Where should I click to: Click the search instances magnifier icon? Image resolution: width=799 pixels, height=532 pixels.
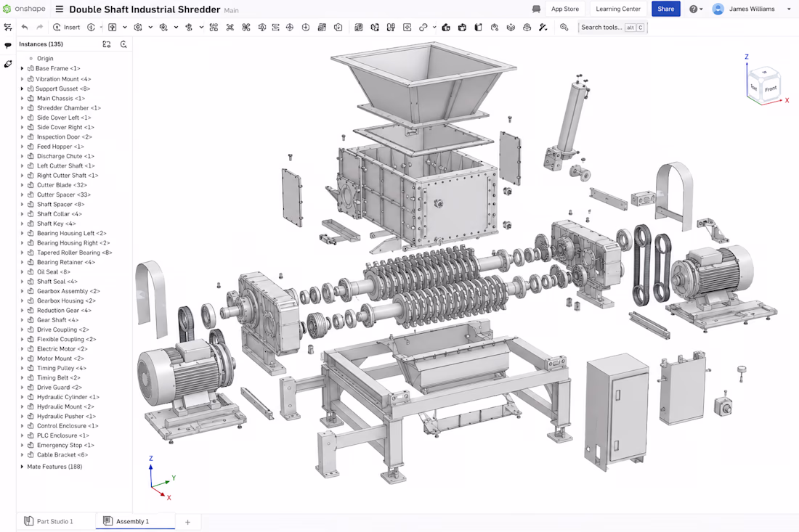coord(123,44)
